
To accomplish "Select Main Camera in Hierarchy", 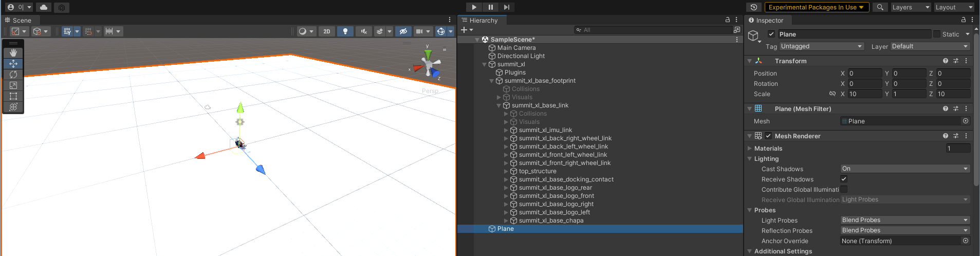I will [x=516, y=48].
